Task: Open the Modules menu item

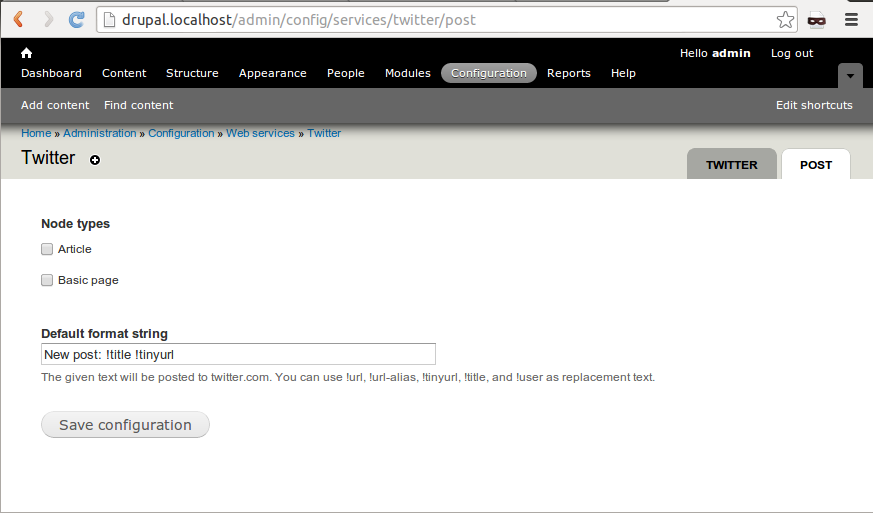Action: click(x=408, y=73)
